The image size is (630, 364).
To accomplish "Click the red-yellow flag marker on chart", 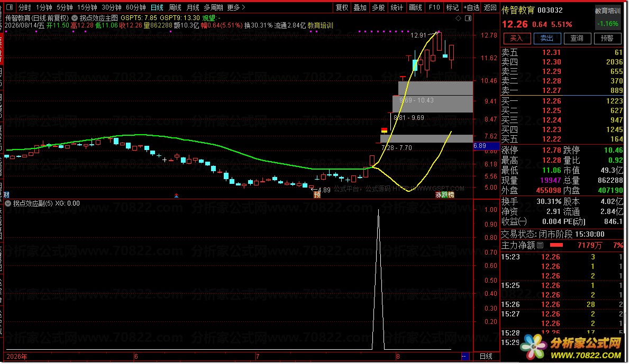I will (x=384, y=130).
